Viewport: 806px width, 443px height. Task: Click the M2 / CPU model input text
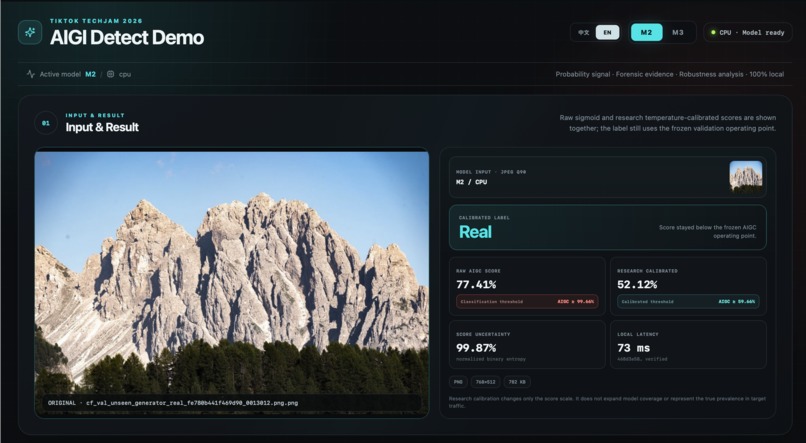pos(471,182)
